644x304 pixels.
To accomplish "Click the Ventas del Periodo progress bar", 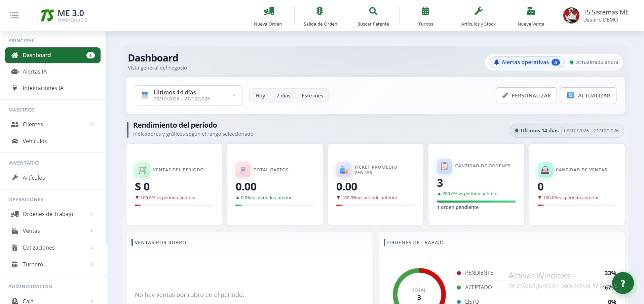I will (x=174, y=205).
